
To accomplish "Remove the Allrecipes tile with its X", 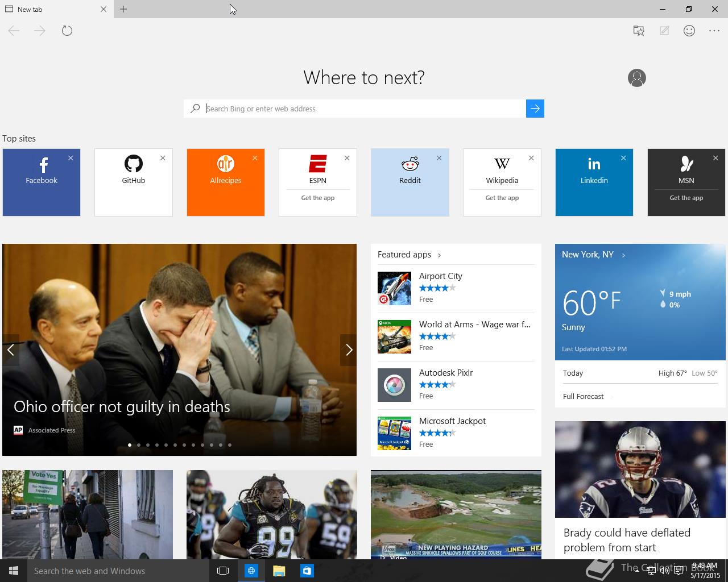I will 255,158.
